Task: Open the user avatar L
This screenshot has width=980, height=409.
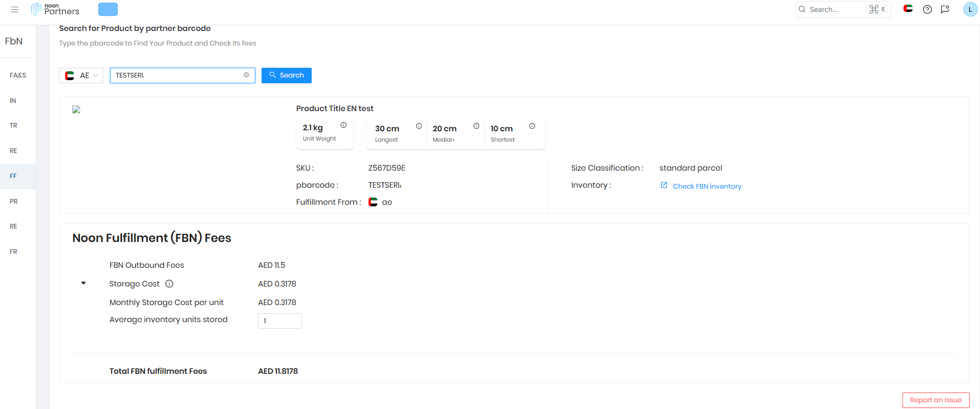Action: tap(970, 9)
